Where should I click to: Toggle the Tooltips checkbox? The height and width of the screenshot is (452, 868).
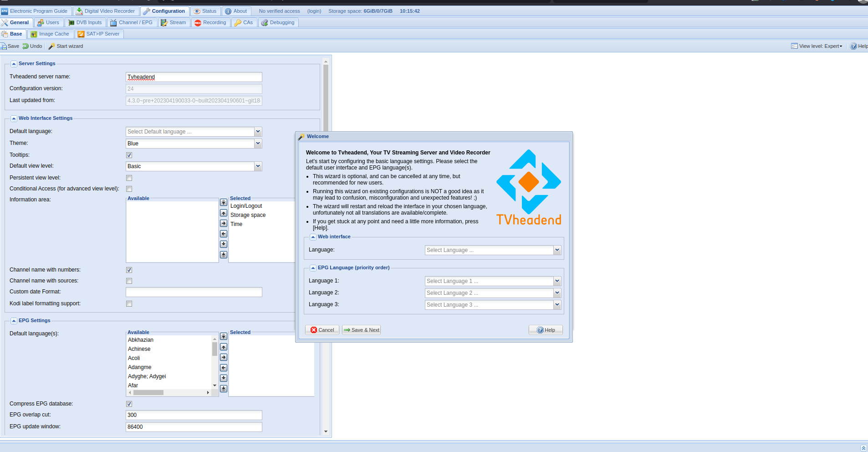(x=129, y=155)
